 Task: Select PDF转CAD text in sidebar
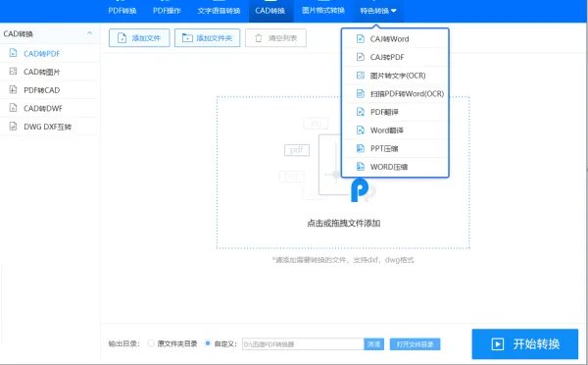tap(41, 90)
